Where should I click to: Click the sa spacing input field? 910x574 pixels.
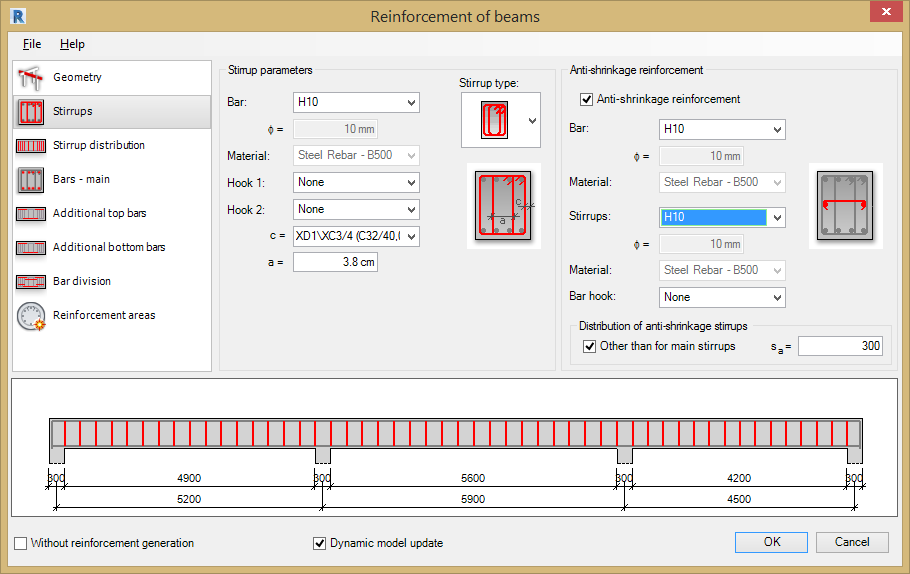[840, 346]
